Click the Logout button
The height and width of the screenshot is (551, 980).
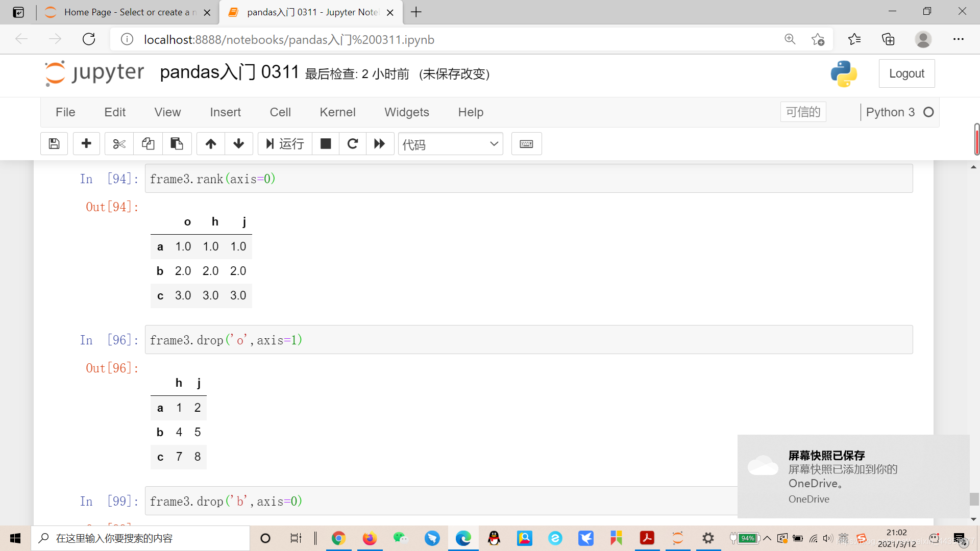click(x=906, y=73)
